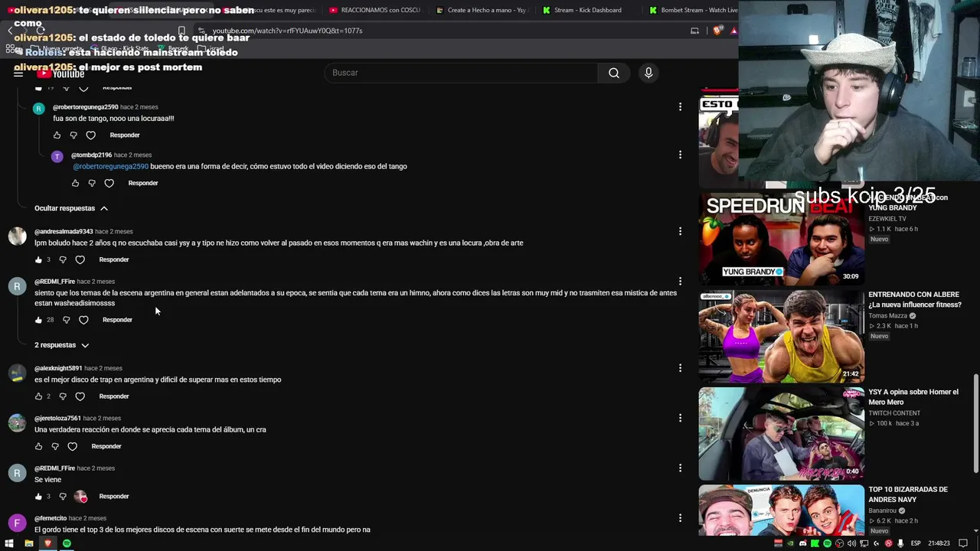
Task: Click Responder under alexknight5891's comment
Action: [x=114, y=396]
